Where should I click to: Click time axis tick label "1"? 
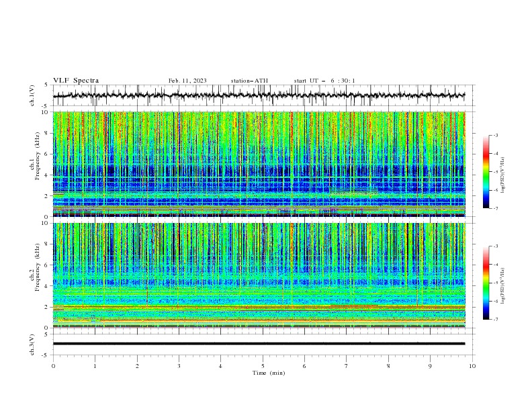pos(95,366)
